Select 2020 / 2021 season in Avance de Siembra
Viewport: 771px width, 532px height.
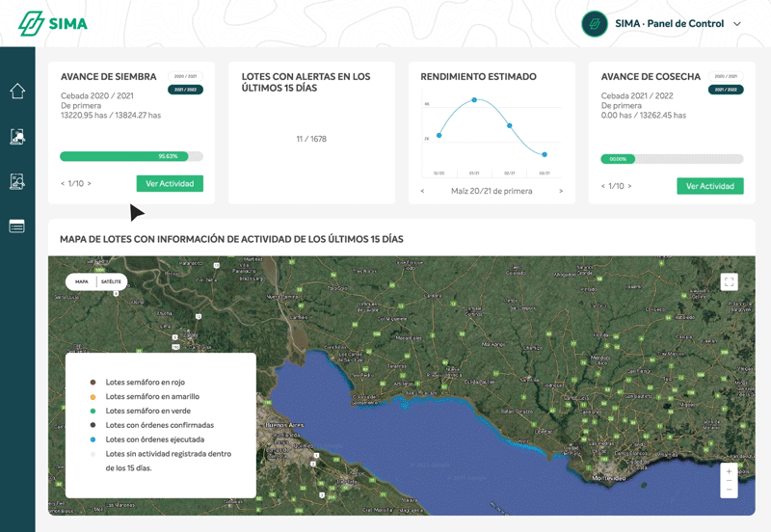pos(185,75)
